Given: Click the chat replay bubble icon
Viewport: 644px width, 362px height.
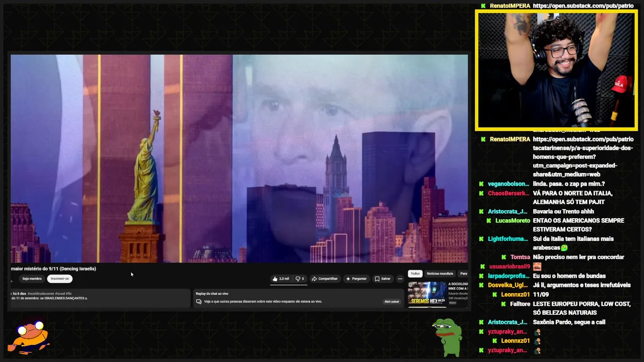Looking at the screenshot, I should (199, 302).
